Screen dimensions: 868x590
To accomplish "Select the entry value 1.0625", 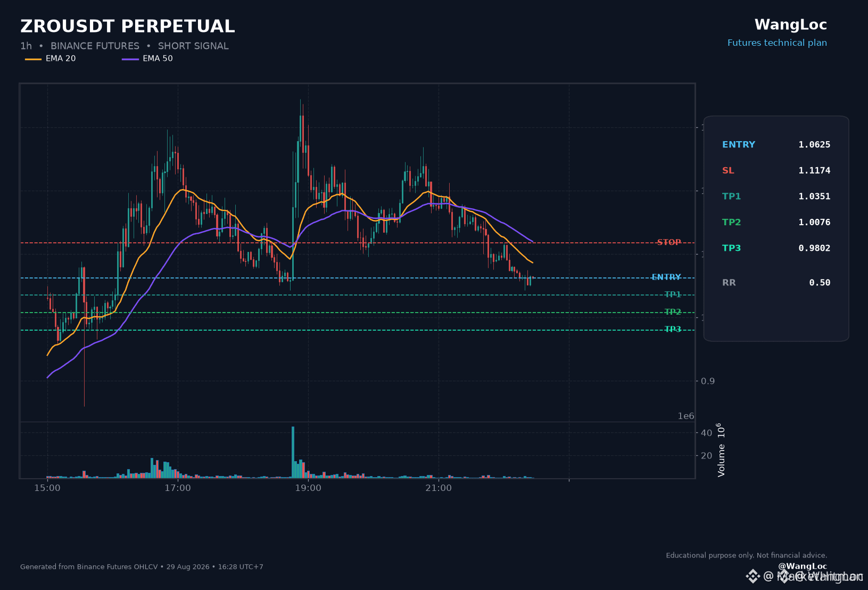I will [x=814, y=145].
